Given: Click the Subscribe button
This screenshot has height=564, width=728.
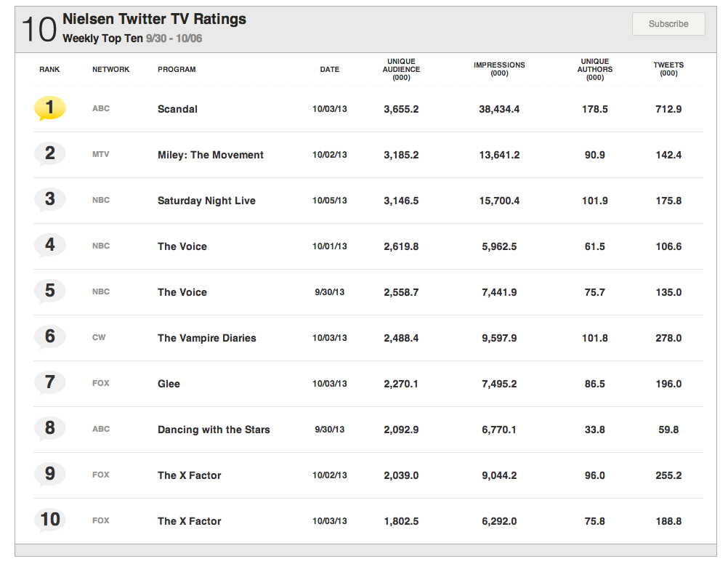Looking at the screenshot, I should (x=668, y=24).
